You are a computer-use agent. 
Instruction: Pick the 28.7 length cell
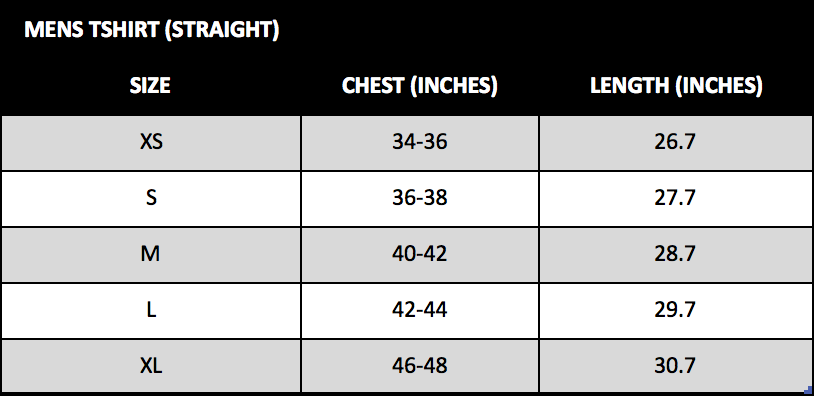pyautogui.click(x=676, y=255)
